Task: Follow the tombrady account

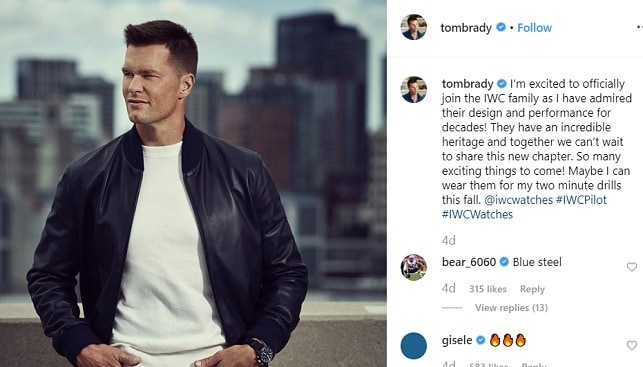Action: [x=534, y=27]
